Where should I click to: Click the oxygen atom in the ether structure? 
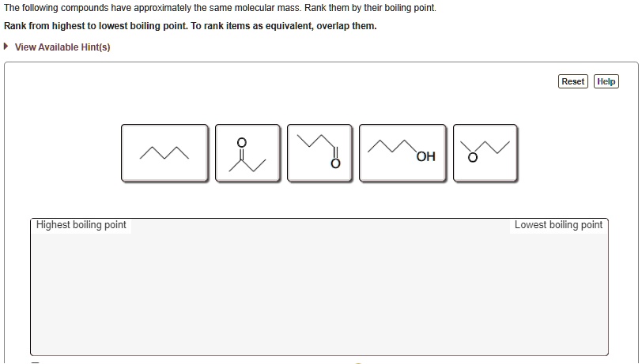(473, 157)
